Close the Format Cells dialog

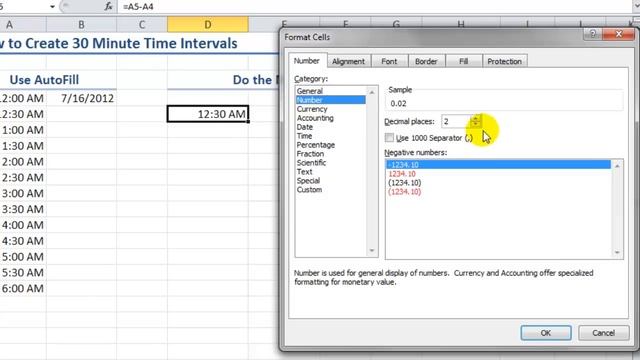tap(618, 34)
